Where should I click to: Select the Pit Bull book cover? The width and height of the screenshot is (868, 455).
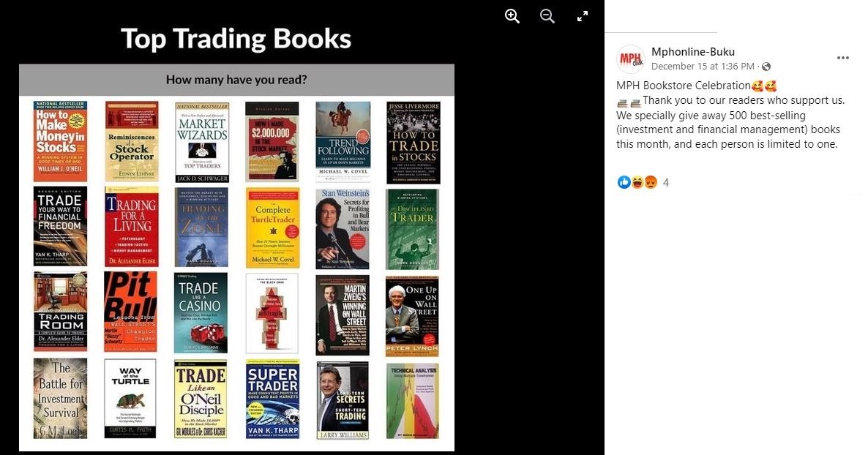coord(131,312)
